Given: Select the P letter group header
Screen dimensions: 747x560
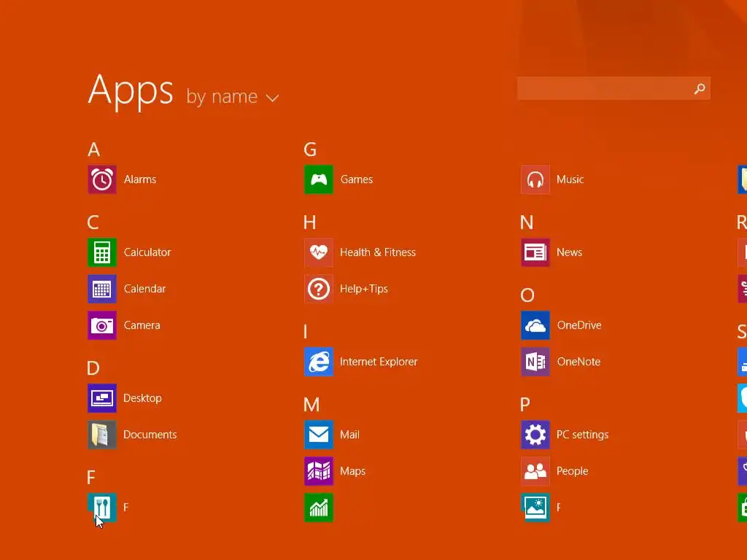Looking at the screenshot, I should (525, 405).
